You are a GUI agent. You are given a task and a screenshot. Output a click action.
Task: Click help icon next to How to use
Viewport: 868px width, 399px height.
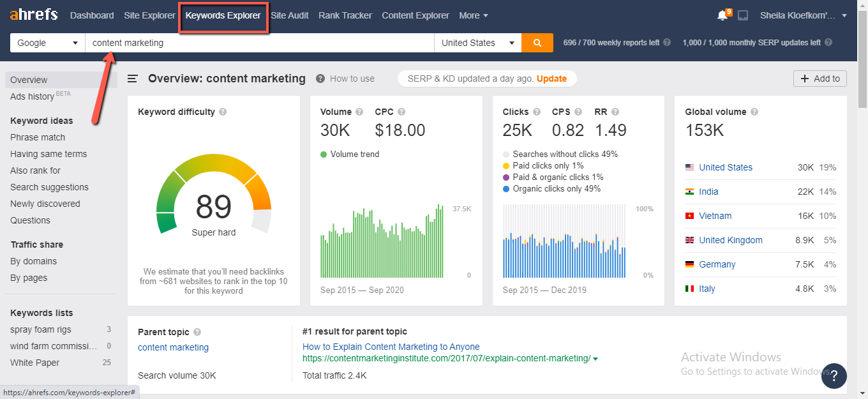[x=320, y=79]
